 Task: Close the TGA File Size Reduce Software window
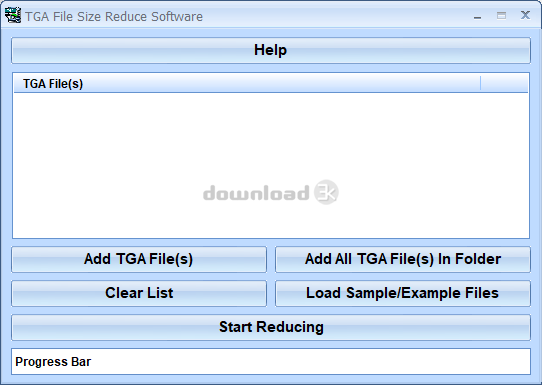pos(525,15)
